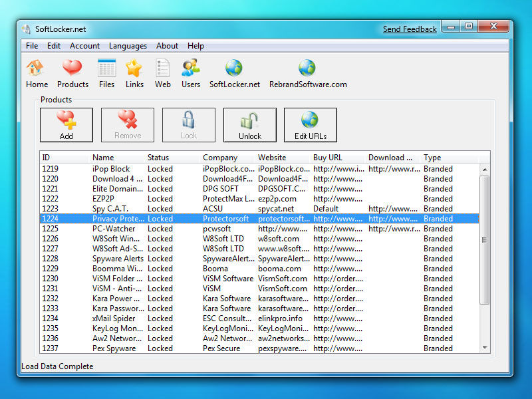
Task: Click the Edit URLs button
Action: [x=311, y=125]
